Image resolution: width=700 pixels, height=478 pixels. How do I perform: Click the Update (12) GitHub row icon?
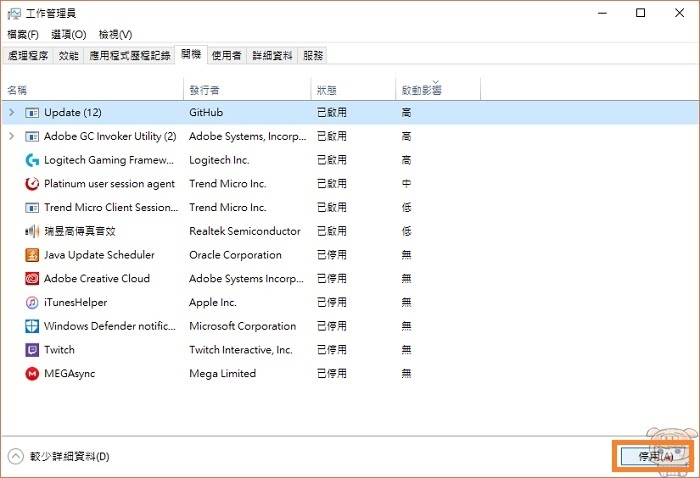point(32,113)
